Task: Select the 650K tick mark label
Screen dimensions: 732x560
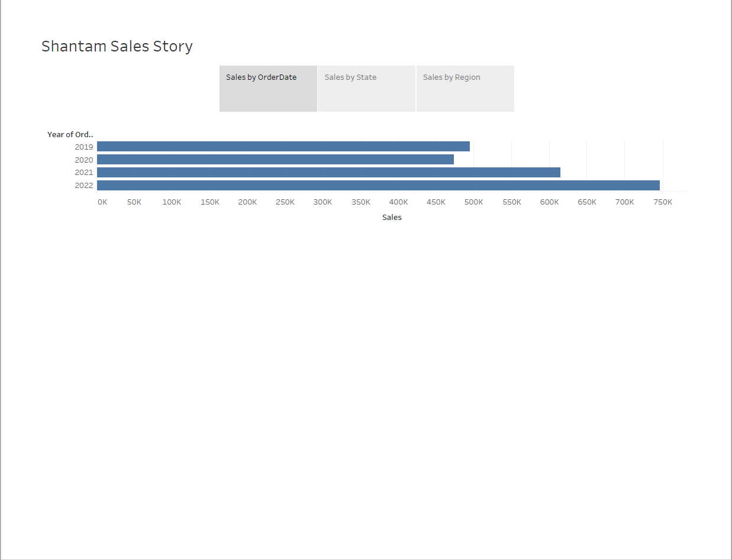Action: coord(586,202)
